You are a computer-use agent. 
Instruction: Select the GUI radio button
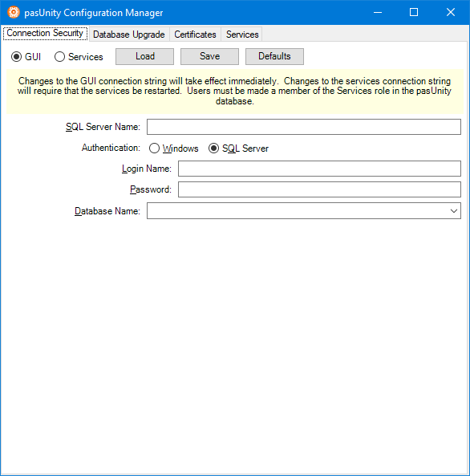(26, 57)
